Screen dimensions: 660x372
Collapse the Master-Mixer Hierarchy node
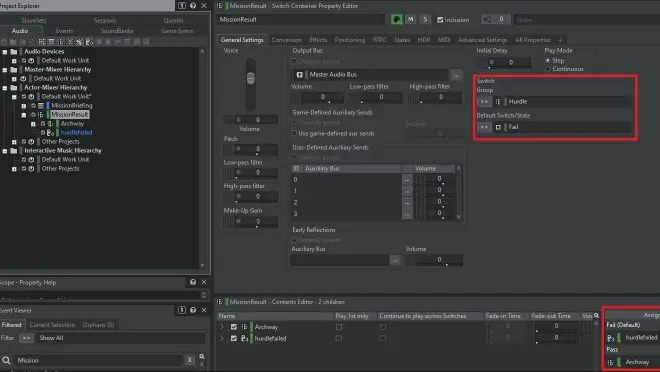pos(5,70)
